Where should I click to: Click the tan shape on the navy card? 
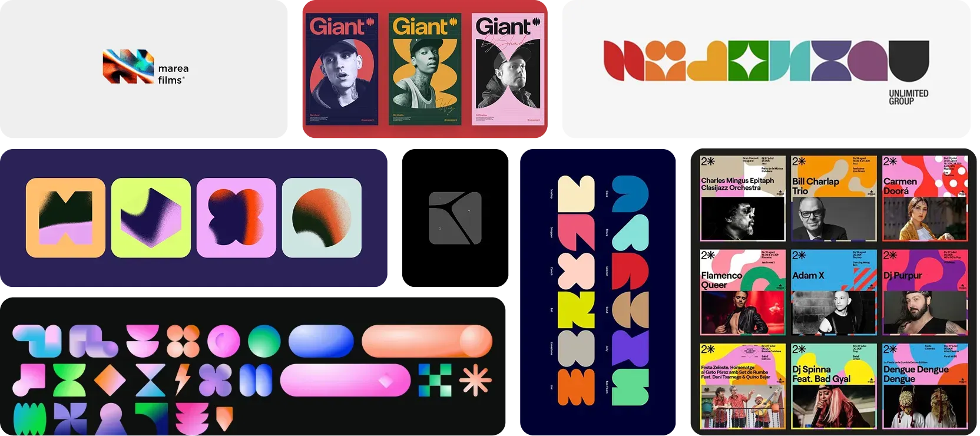630,310
